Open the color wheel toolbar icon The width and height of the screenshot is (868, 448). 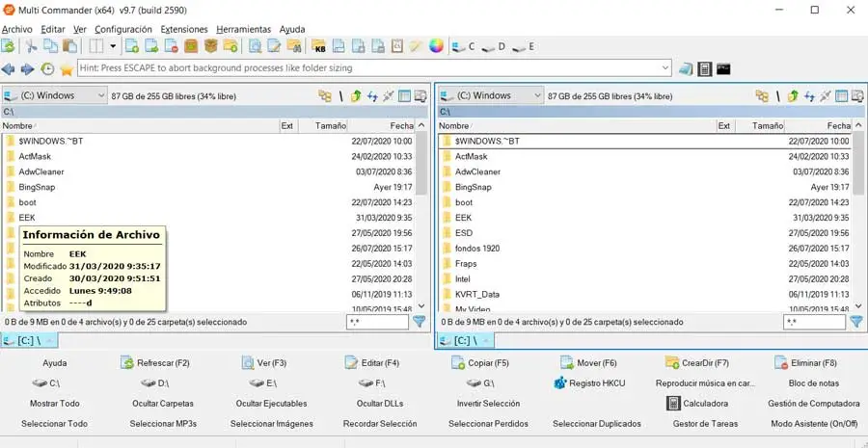[436, 46]
